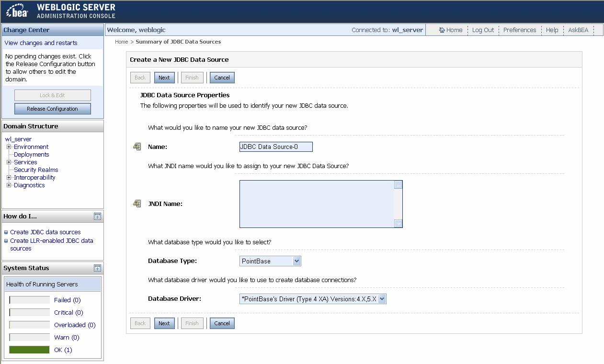Click the bullet icon next to Create LLR-enabled JDBC

tap(6, 241)
